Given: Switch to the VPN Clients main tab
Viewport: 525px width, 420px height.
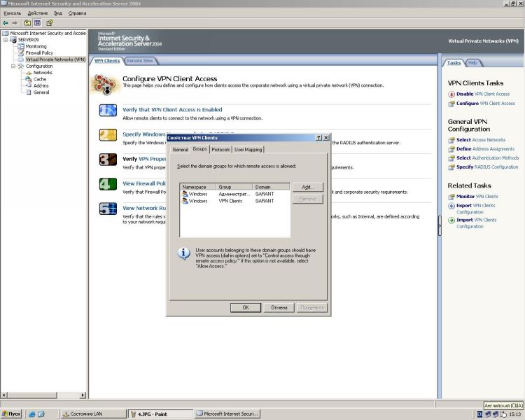Looking at the screenshot, I should click(x=107, y=61).
